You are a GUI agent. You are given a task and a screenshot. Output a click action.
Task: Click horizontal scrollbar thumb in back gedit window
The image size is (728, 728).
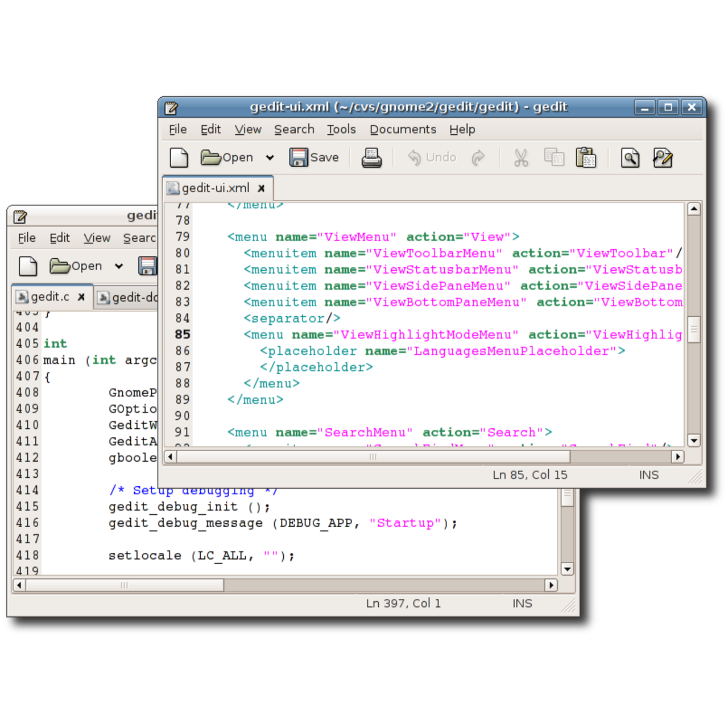tap(125, 585)
